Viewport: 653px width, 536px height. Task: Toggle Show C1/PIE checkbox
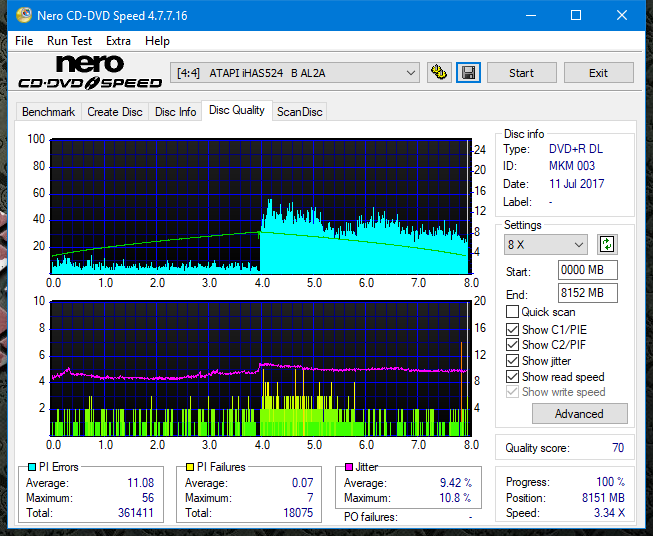(512, 329)
